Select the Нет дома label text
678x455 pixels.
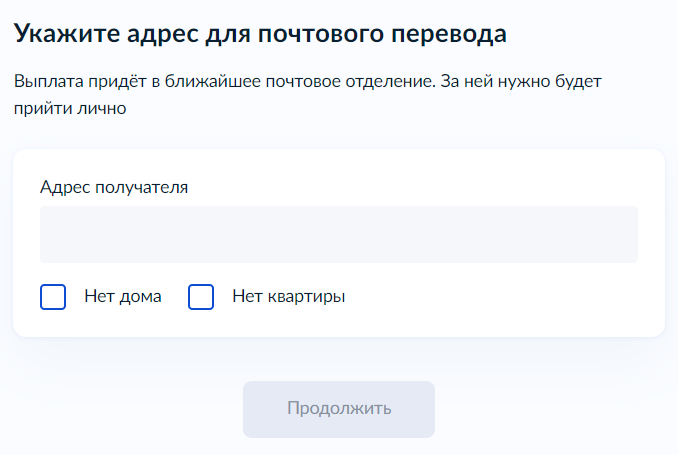123,296
